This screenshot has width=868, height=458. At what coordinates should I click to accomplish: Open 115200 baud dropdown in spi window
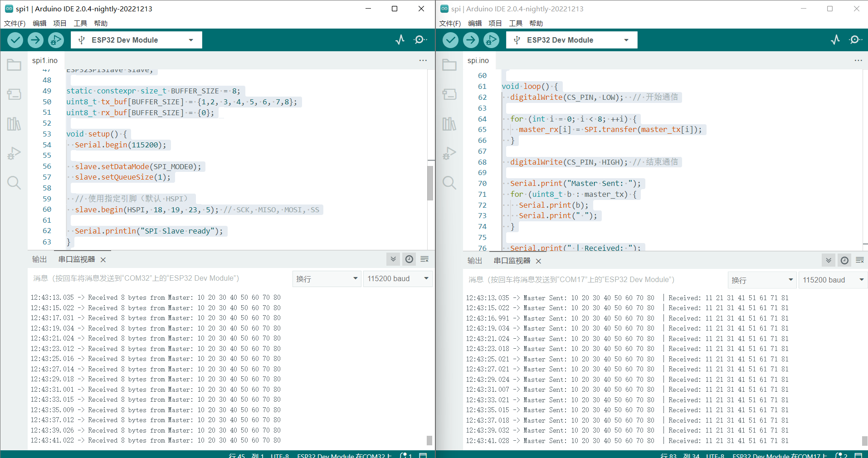(x=833, y=280)
